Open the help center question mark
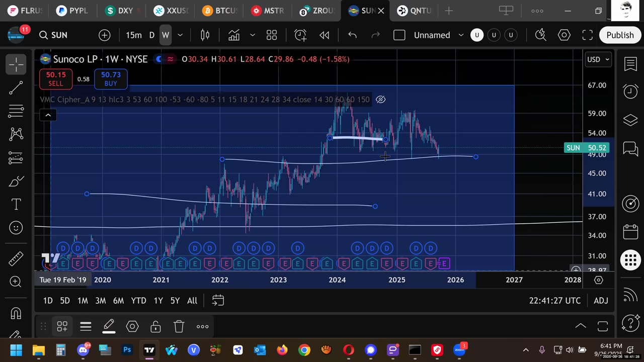 point(630,323)
